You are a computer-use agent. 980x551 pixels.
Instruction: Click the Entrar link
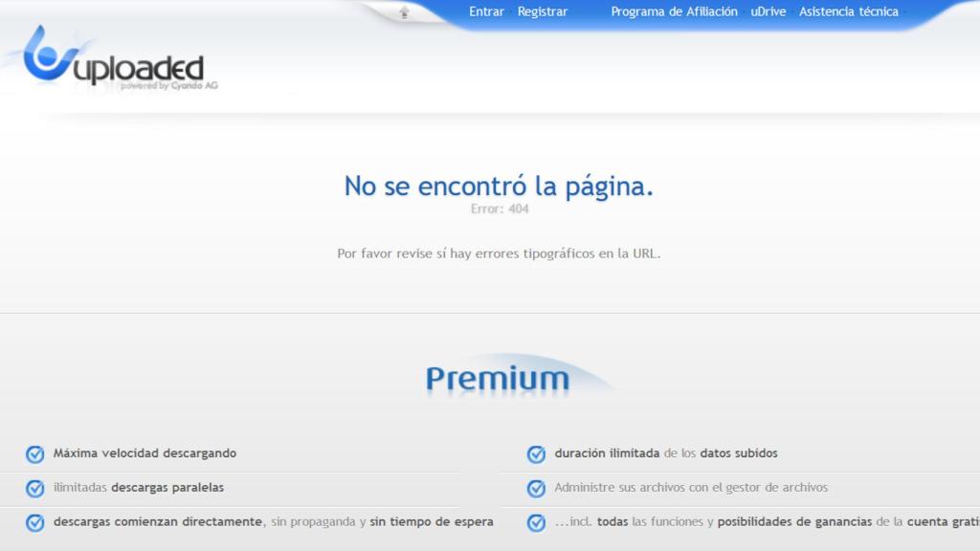[x=485, y=11]
